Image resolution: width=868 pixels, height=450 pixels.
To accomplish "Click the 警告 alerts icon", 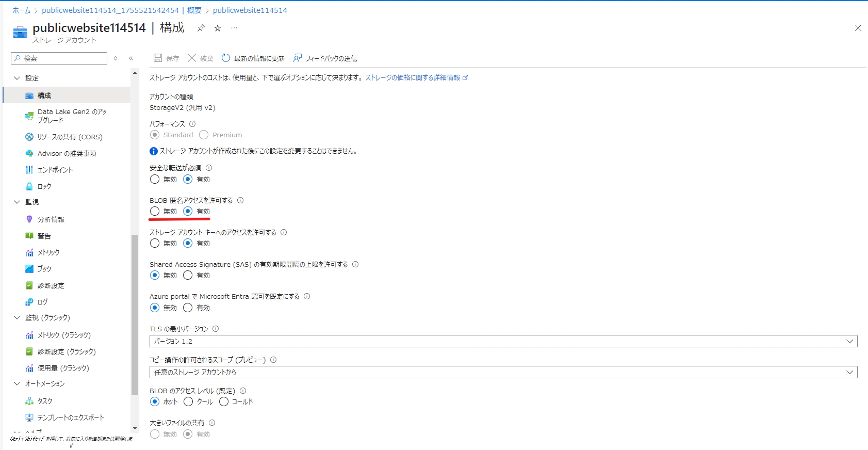I will point(29,236).
